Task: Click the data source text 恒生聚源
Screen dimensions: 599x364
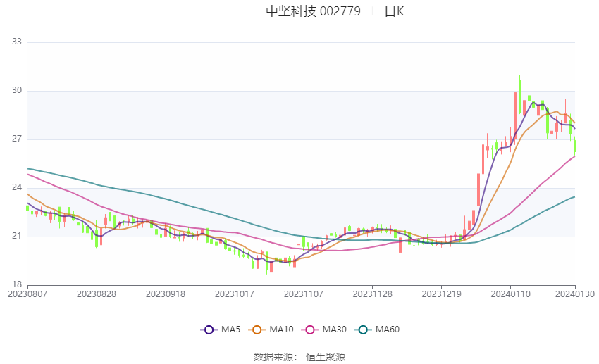Action: pos(326,357)
